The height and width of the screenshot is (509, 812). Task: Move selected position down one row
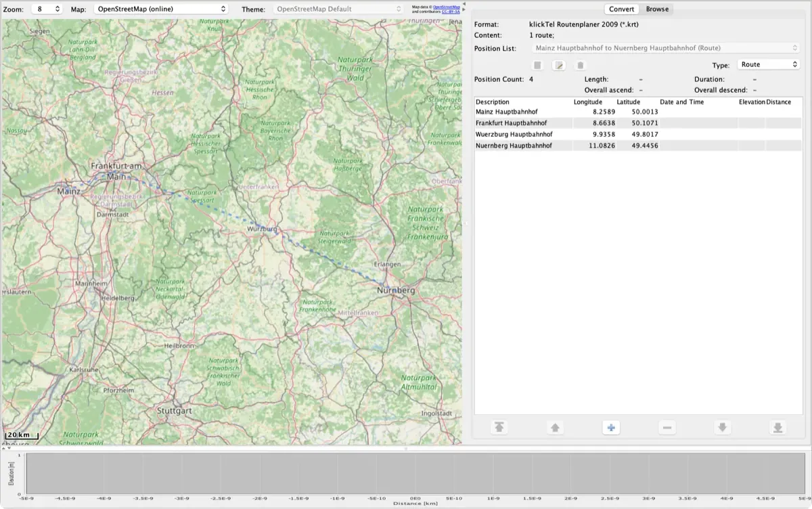(x=723, y=428)
